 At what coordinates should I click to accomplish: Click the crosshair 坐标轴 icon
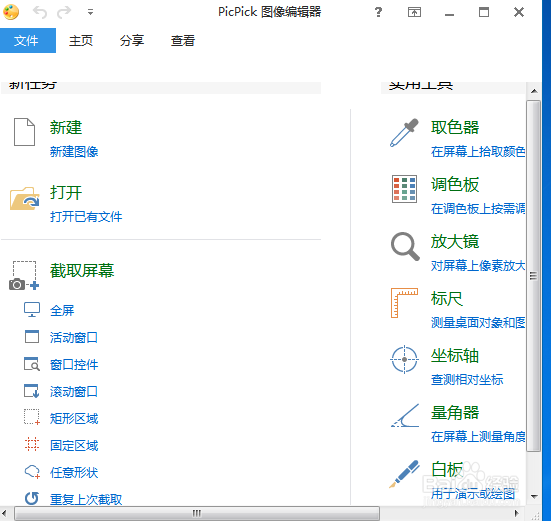click(404, 359)
